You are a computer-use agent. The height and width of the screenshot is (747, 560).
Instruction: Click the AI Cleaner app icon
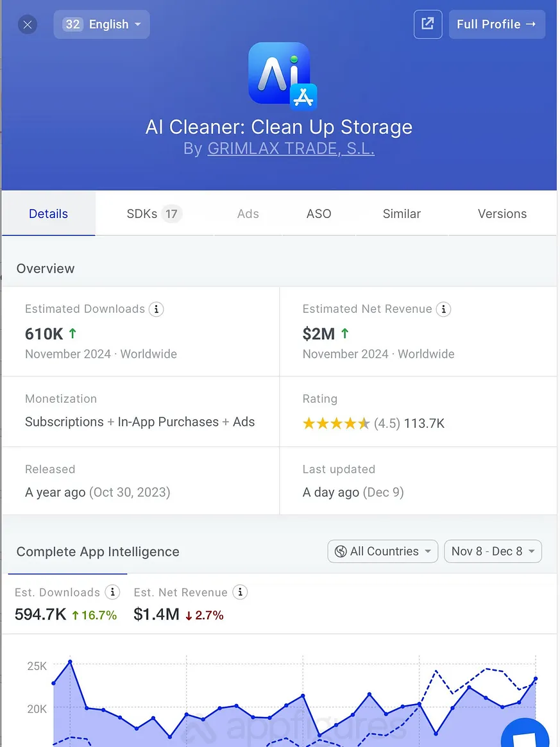click(x=280, y=74)
